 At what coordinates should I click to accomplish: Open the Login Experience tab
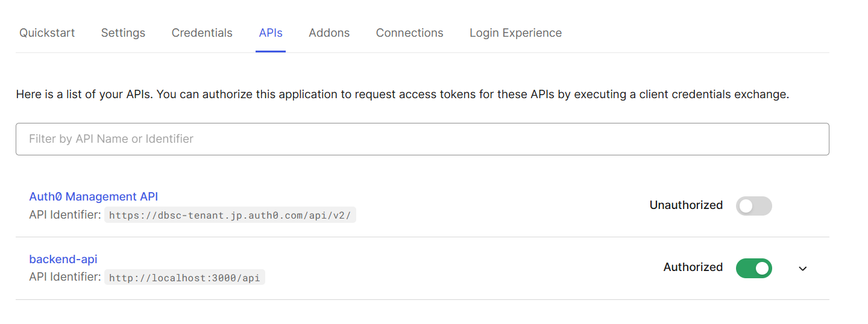pyautogui.click(x=515, y=33)
